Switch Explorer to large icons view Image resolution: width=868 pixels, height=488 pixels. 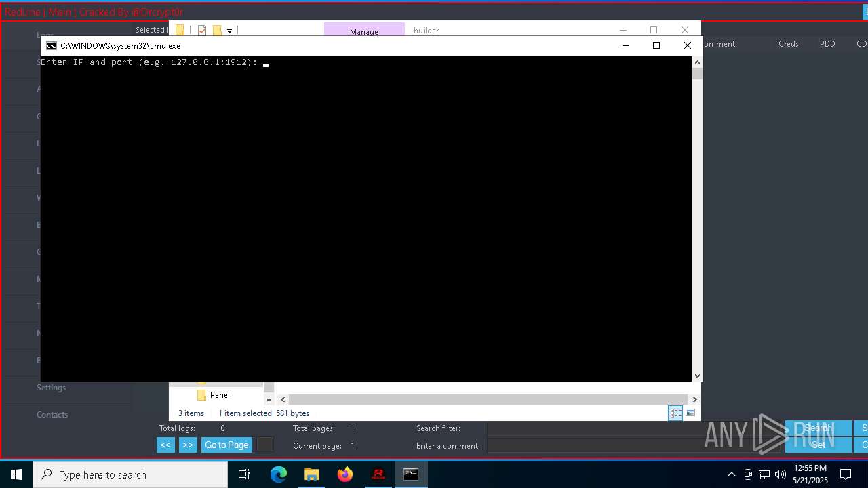pos(690,413)
